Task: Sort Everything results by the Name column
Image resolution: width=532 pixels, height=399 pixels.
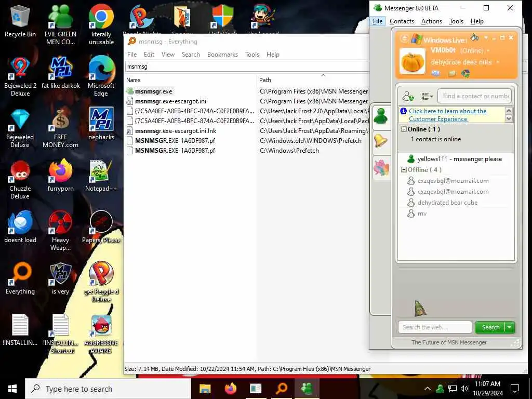Action: [191, 80]
